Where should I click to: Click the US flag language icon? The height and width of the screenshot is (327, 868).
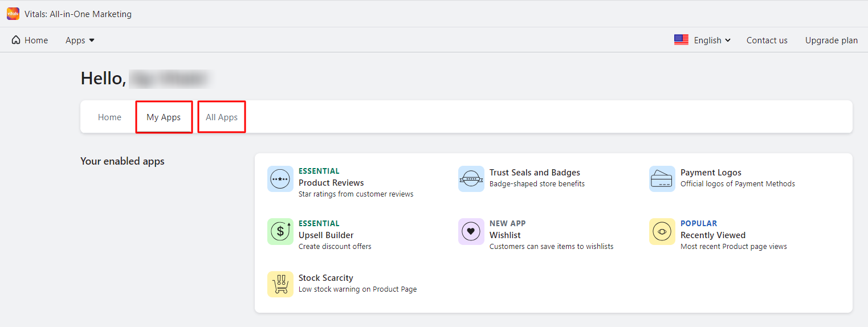coord(681,40)
